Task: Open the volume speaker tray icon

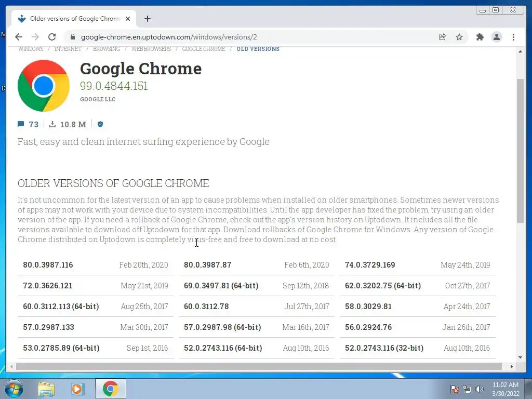Action: tap(480, 389)
